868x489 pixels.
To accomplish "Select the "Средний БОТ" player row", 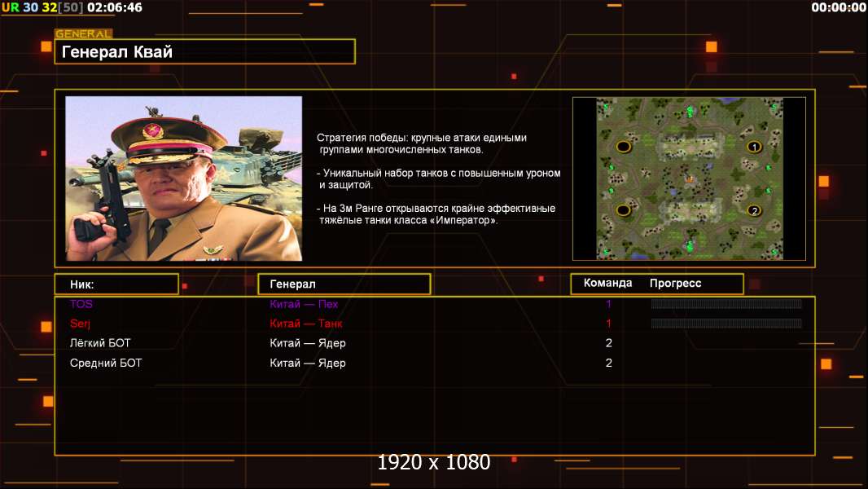I will [106, 363].
